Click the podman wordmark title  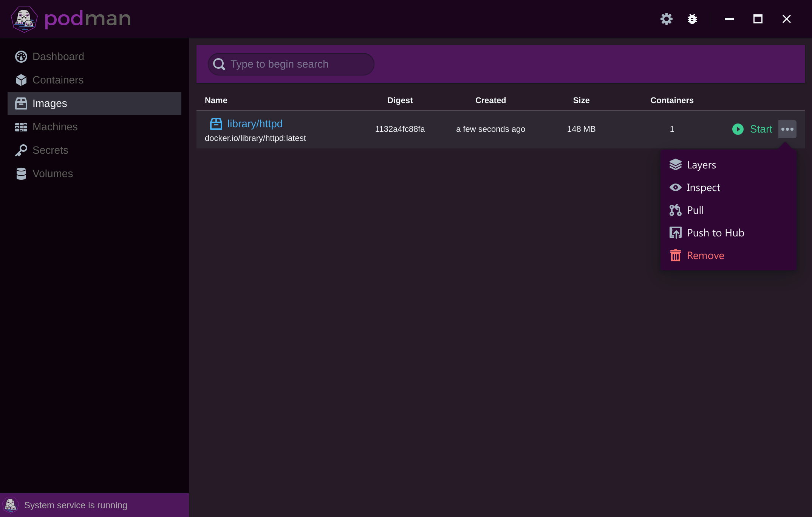point(88,19)
